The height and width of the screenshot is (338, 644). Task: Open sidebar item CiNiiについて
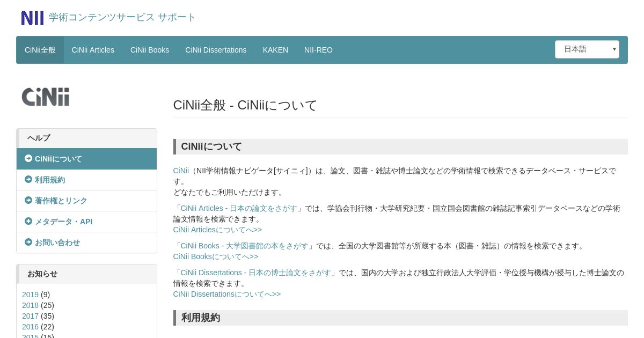point(86,159)
